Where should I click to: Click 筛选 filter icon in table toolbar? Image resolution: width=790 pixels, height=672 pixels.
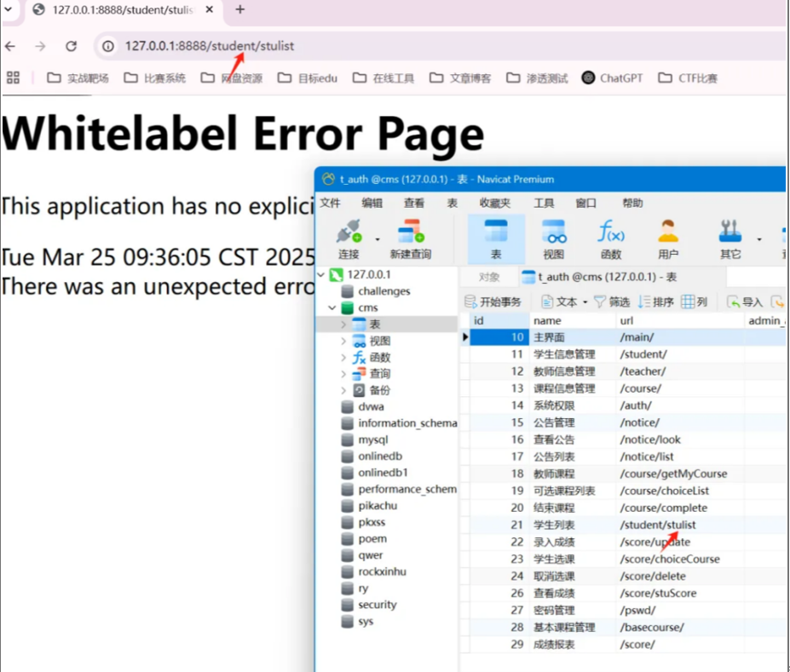(x=611, y=302)
